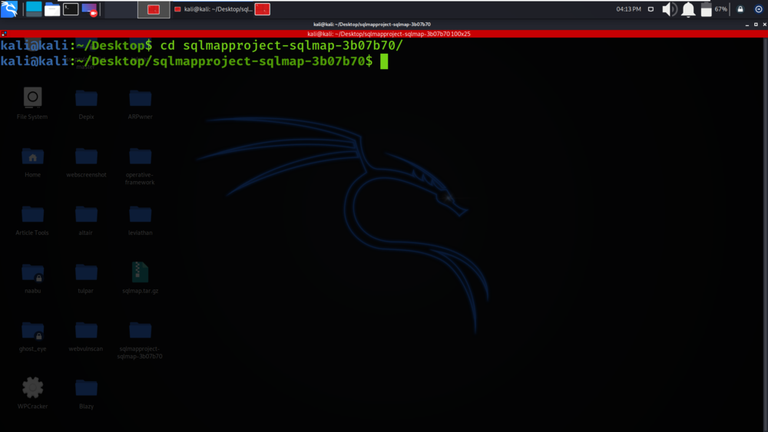The width and height of the screenshot is (768, 432).
Task: Click the red terminal icon after taskbar title
Action: pos(263,9)
